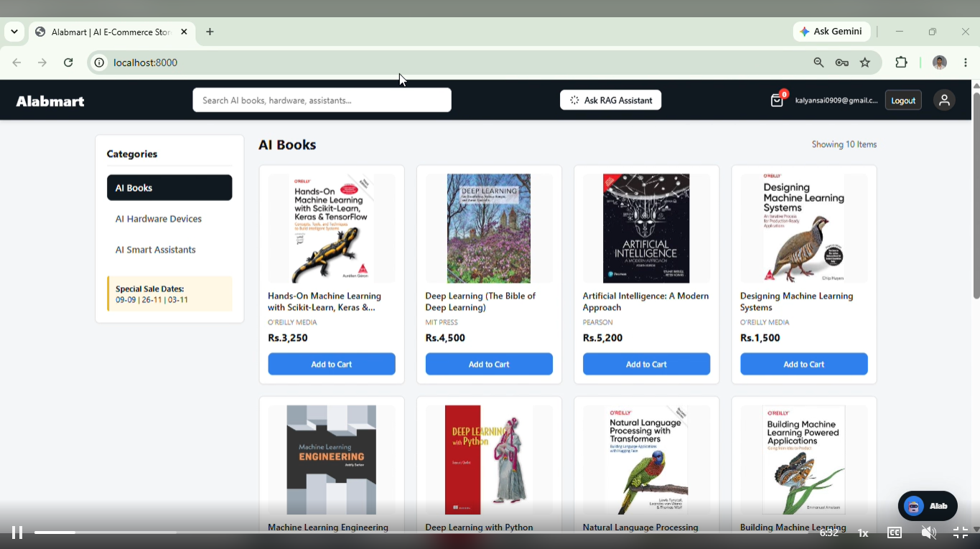
Task: Close the Alabmart browser tab
Action: coord(184,32)
